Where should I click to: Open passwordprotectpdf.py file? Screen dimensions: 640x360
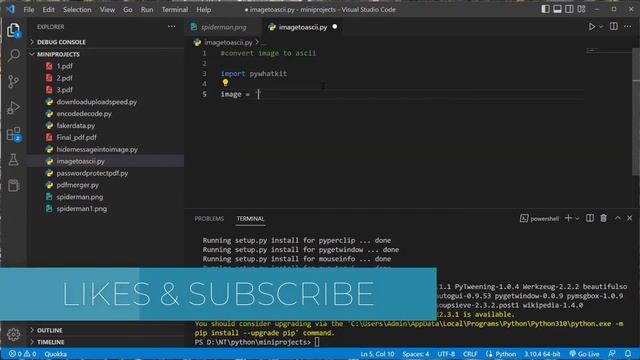pyautogui.click(x=106, y=173)
